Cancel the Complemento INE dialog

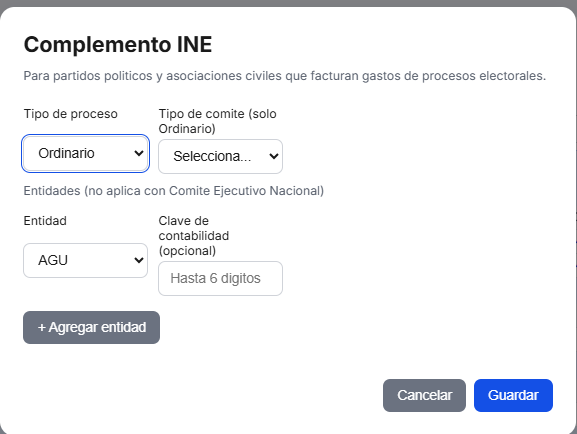[x=424, y=395]
